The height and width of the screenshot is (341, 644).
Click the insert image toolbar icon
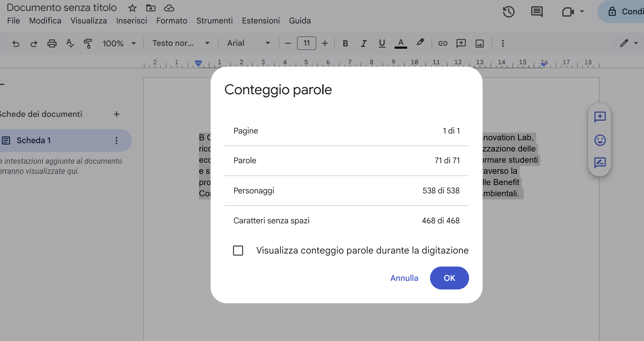479,43
